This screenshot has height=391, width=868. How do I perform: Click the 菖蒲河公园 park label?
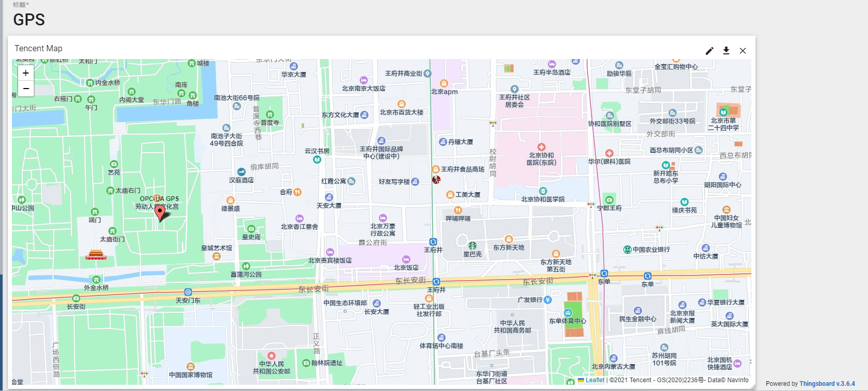tap(246, 274)
